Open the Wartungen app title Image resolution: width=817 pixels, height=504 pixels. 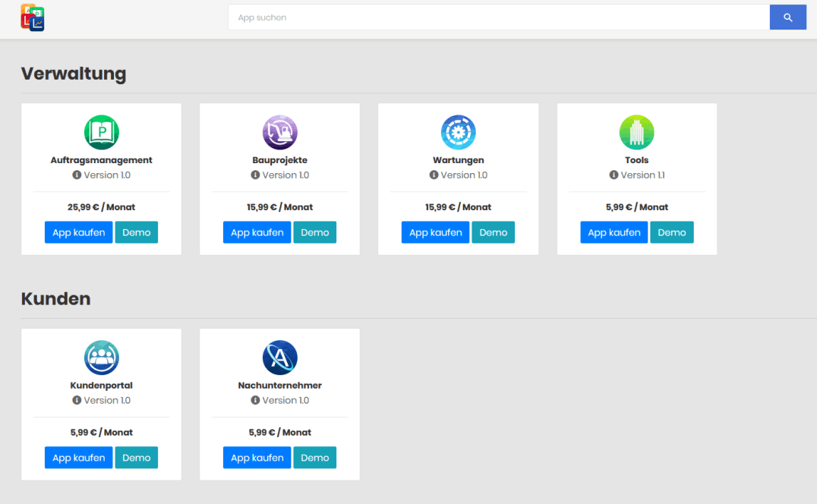coord(458,160)
